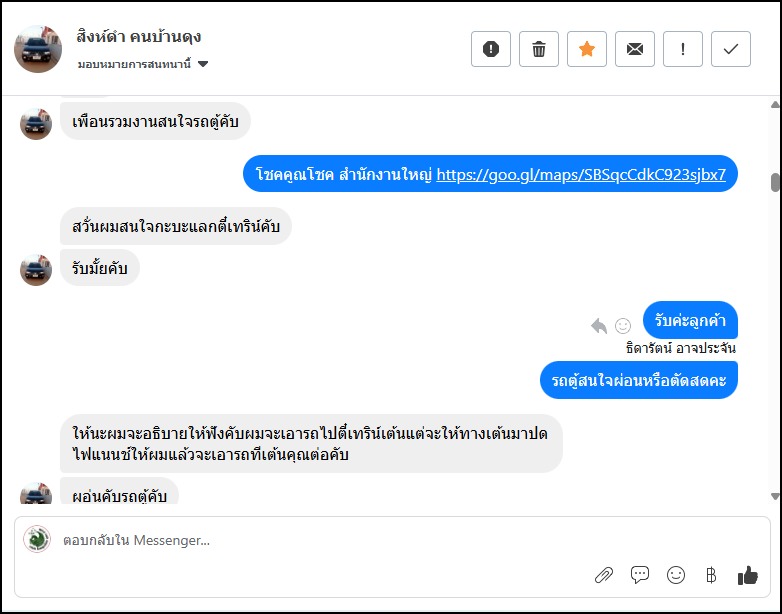Click the Baht payment icon
Viewport: 782px width, 614px height.
(711, 575)
